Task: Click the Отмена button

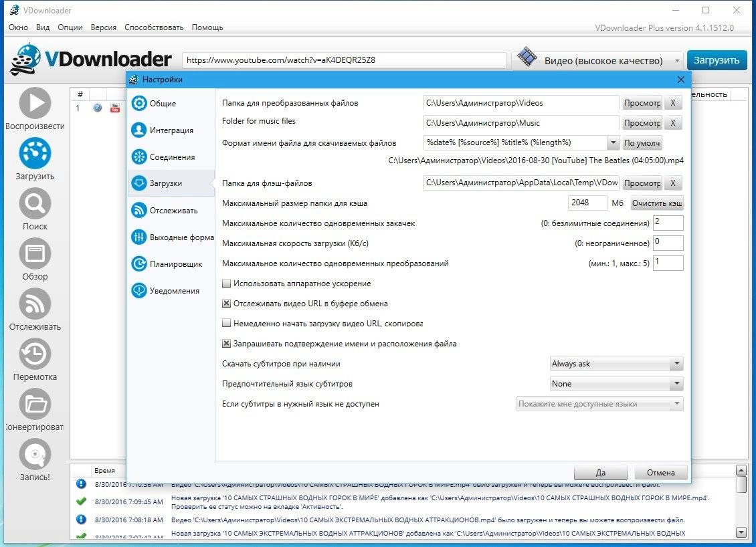Action: pos(660,472)
